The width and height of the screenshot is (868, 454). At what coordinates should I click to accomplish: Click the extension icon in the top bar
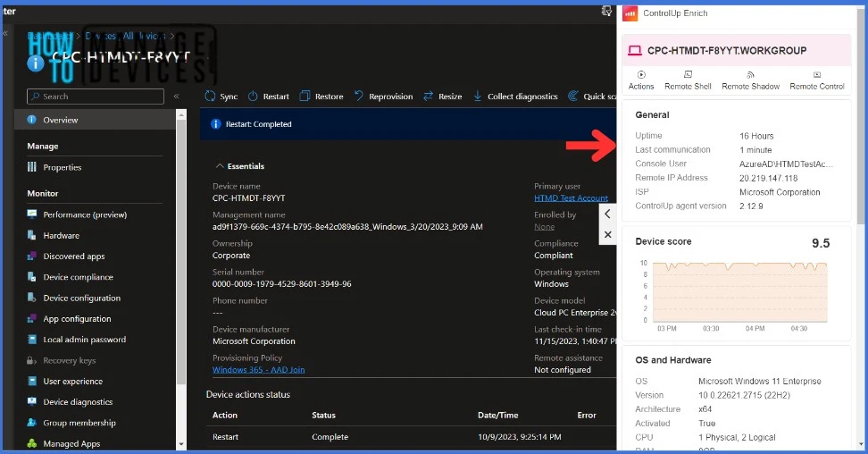tap(606, 11)
